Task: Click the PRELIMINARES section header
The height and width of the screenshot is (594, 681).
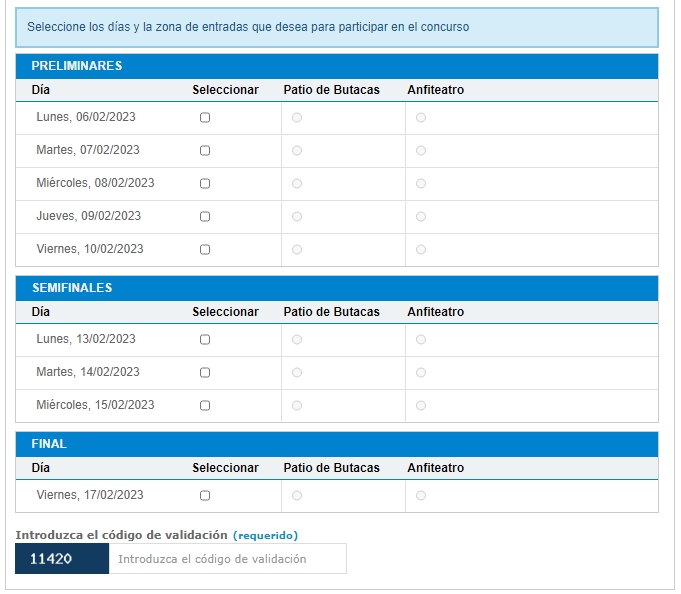Action: tap(337, 66)
